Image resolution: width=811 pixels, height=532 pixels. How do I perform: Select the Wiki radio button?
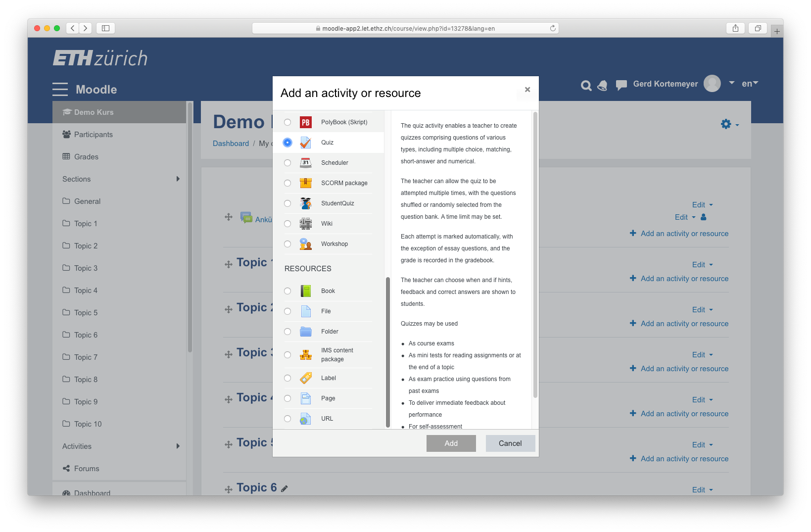point(287,224)
